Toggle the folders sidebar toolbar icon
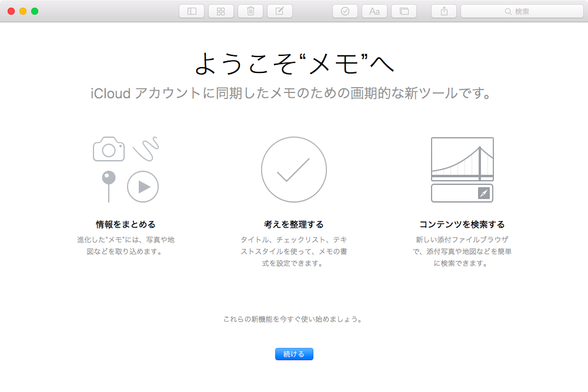 pos(192,11)
